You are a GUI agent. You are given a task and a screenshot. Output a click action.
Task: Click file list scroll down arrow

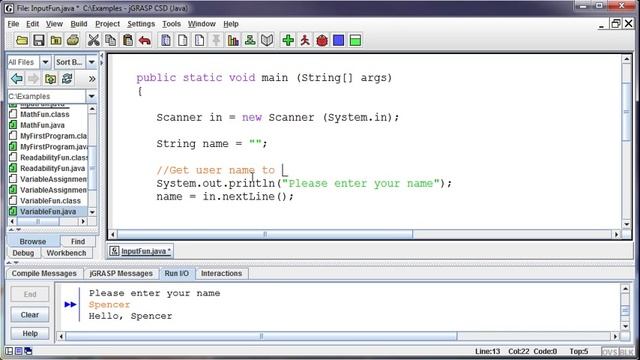92,212
